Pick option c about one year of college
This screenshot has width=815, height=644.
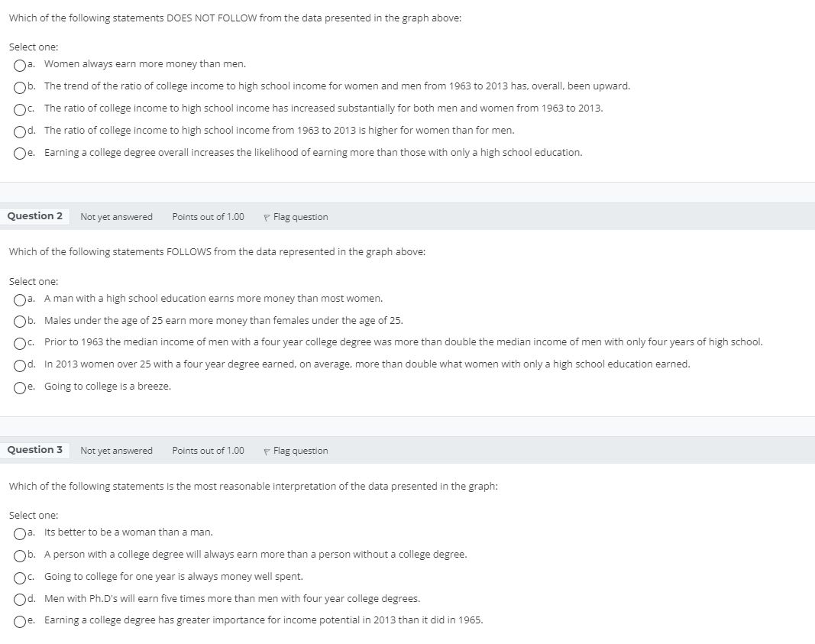pyautogui.click(x=20, y=577)
